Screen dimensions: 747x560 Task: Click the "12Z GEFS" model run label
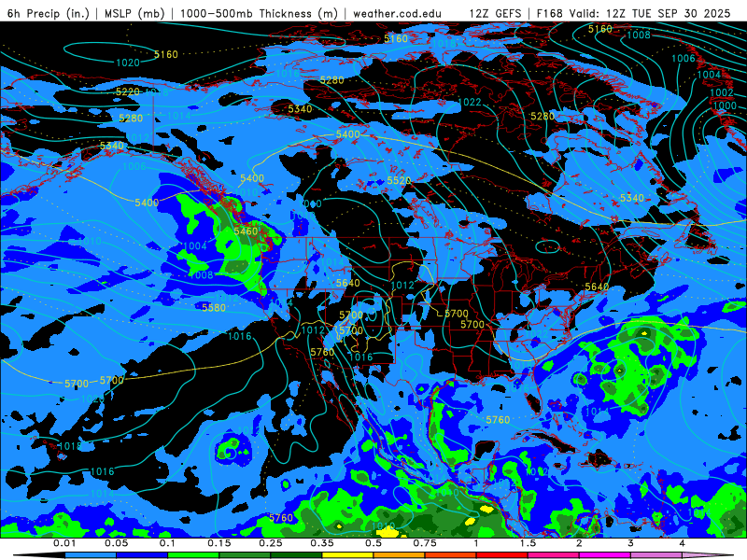click(x=496, y=13)
